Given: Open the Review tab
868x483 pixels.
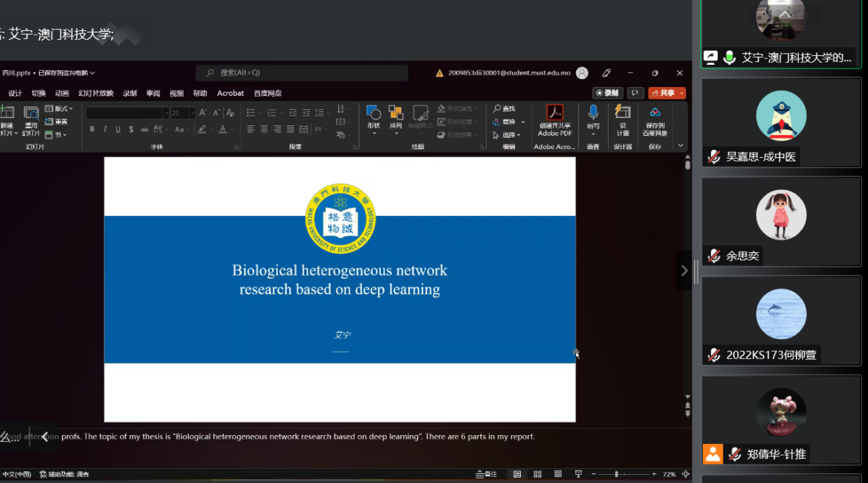Looking at the screenshot, I should pos(153,93).
